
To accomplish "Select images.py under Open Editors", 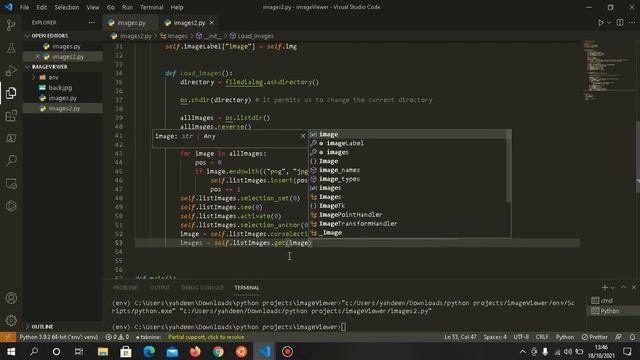I will click(67, 46).
